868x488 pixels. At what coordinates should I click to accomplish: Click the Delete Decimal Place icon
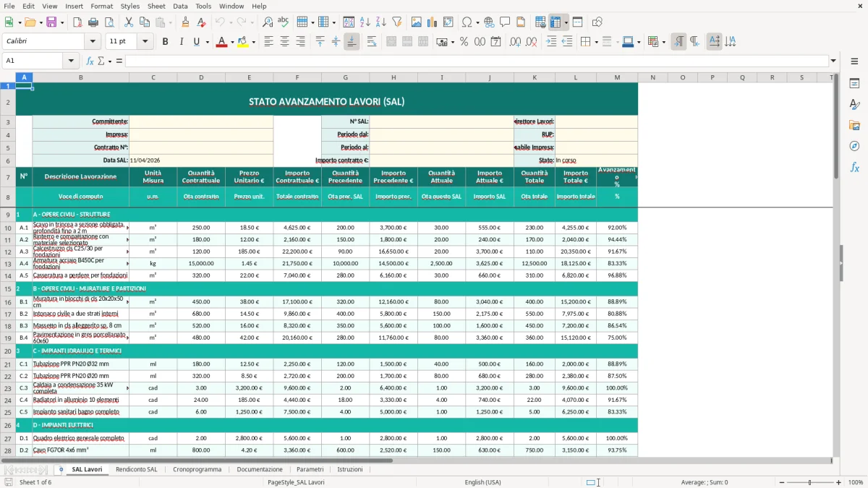click(532, 42)
